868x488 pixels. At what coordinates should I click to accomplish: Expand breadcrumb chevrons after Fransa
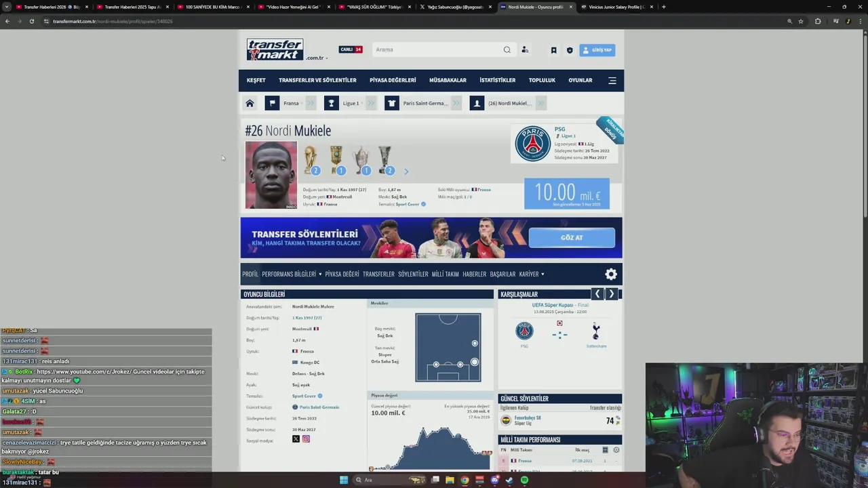(x=310, y=103)
